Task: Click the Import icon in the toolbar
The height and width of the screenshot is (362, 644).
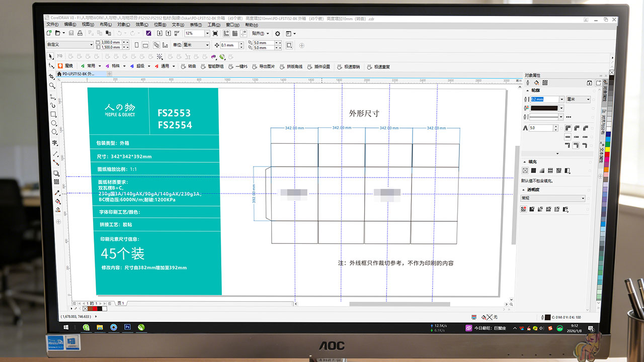Action: 159,33
